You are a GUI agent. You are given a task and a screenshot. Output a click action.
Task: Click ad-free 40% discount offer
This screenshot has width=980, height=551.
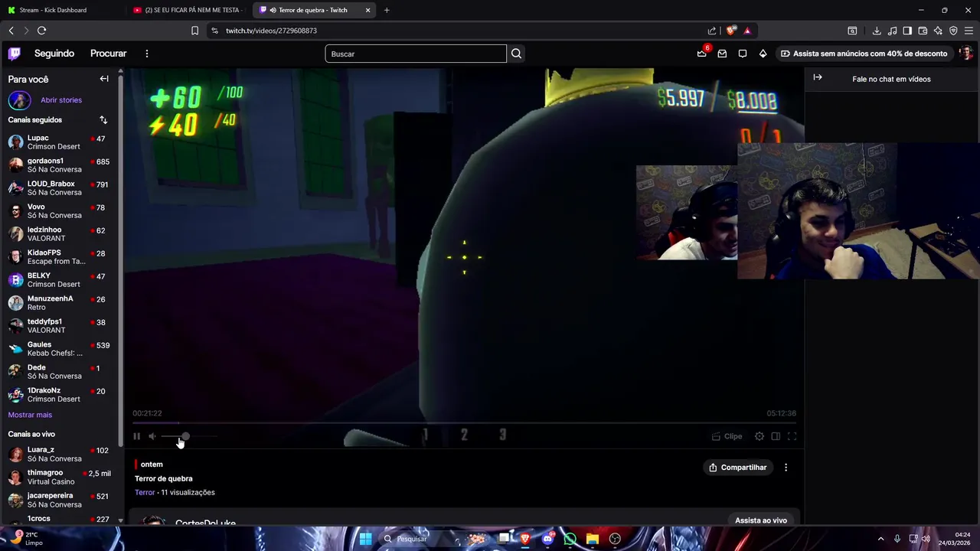point(864,54)
